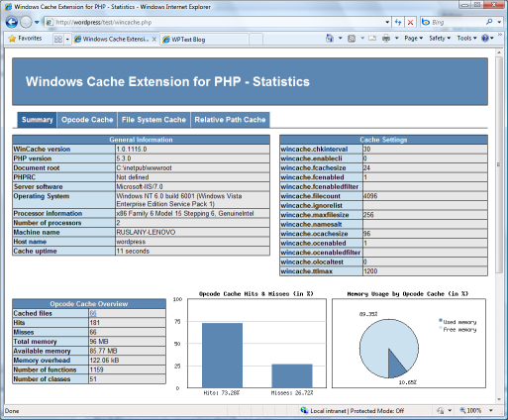Click the browser Back arrow button
This screenshot has height=420, width=508.
point(12,22)
